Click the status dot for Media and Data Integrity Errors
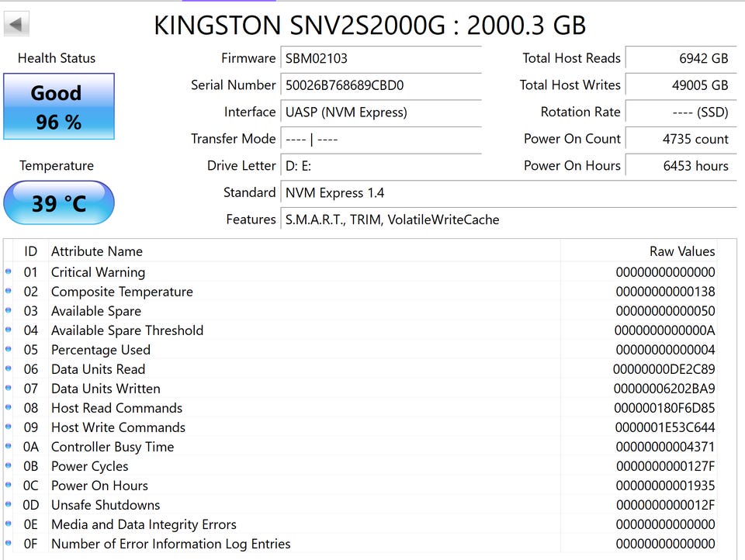This screenshot has width=745, height=560. (x=8, y=524)
